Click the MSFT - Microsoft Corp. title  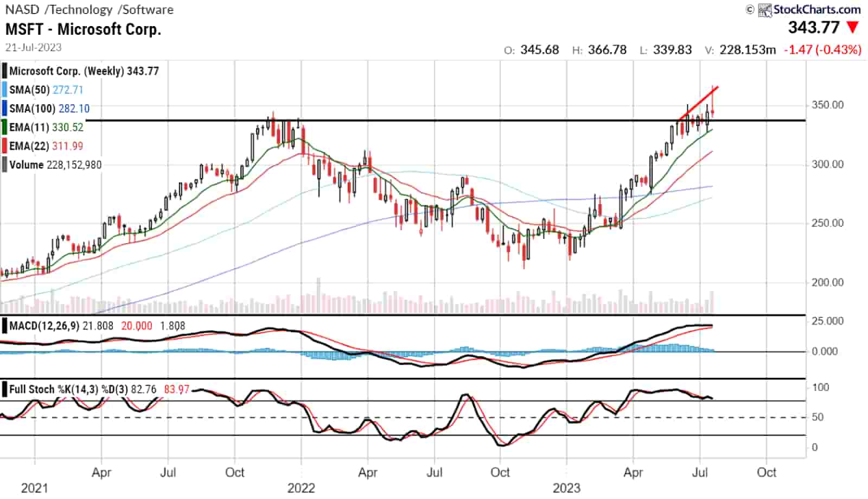82,29
